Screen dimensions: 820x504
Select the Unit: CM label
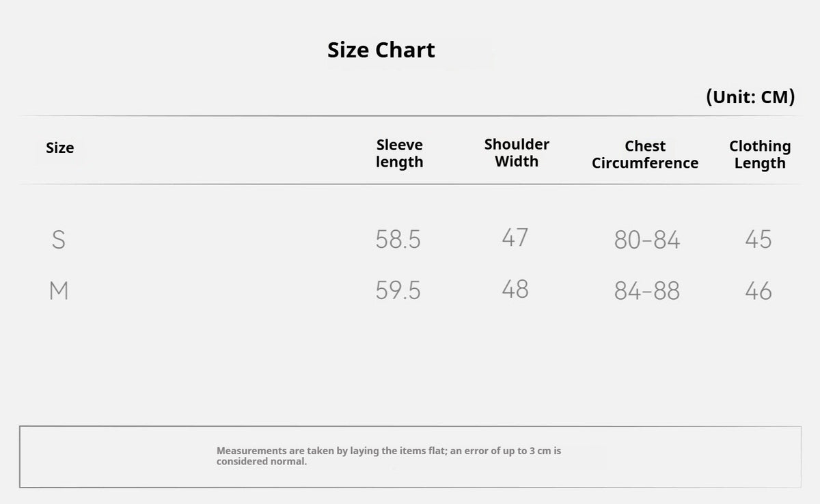[750, 97]
